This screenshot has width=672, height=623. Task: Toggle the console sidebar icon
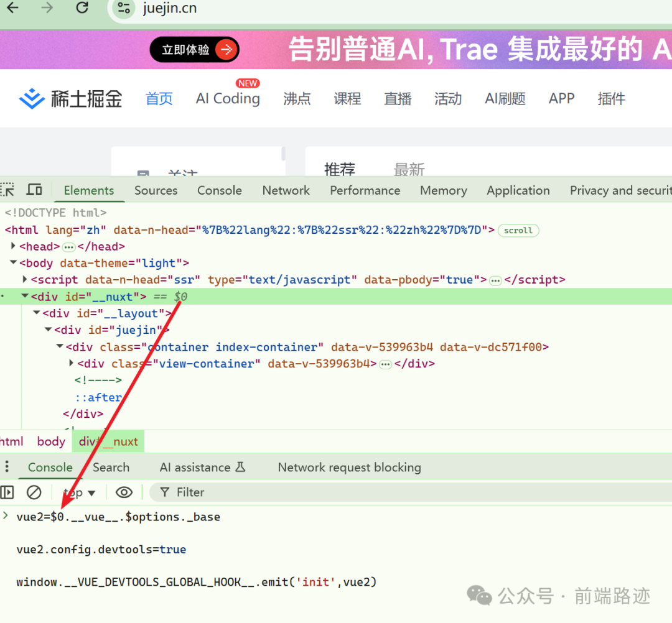[x=7, y=492]
